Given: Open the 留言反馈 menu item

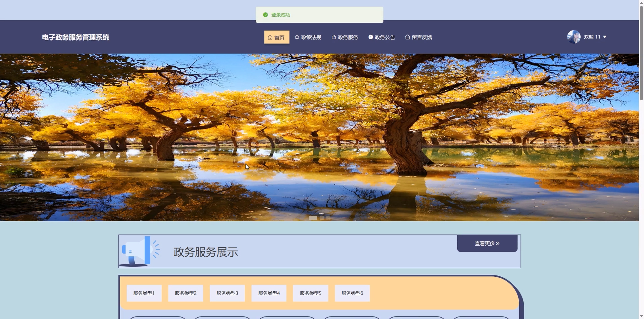Looking at the screenshot, I should coord(421,37).
